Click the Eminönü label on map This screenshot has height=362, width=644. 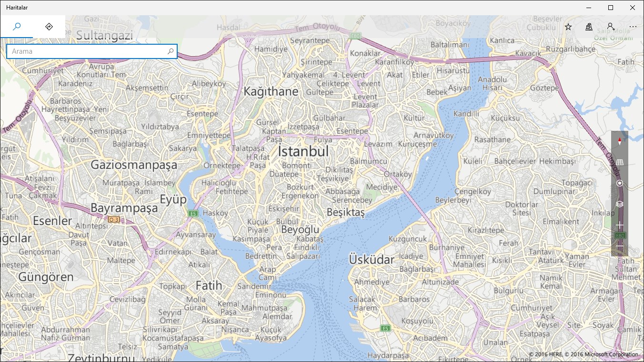[x=271, y=295]
